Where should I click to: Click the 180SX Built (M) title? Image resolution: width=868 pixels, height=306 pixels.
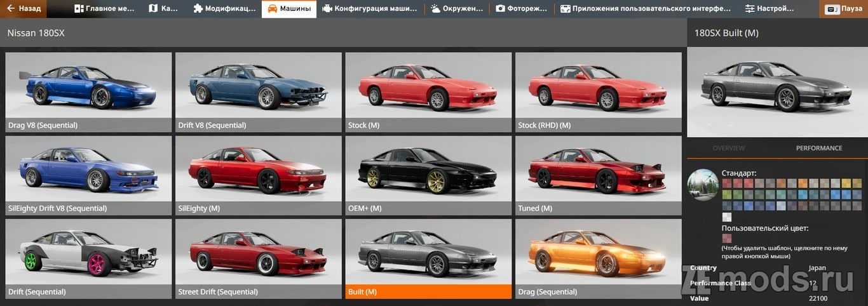726,33
